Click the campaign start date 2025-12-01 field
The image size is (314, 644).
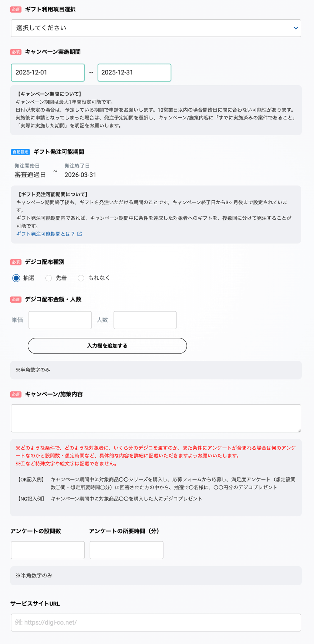tap(48, 73)
